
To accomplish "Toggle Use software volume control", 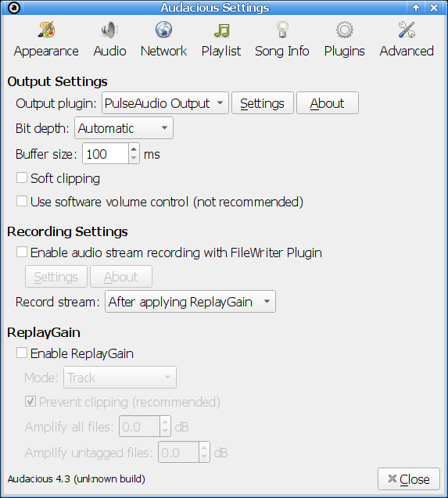I will tap(22, 202).
